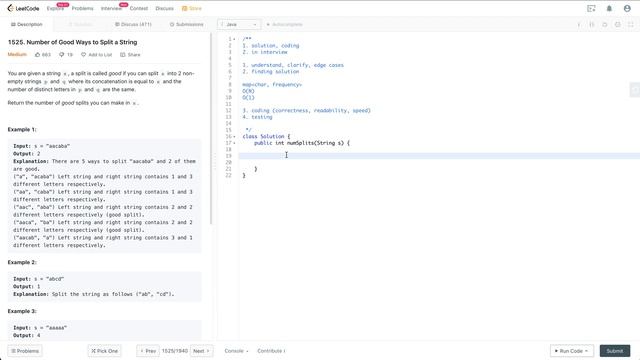Click the highlighted editor line 19
This screenshot has width=640, height=360.
coord(439,156)
